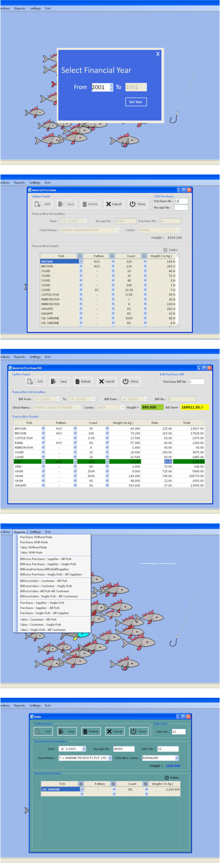The image size is (220, 868).
Task: Click Save in Material Purchase window
Action: [x=66, y=204]
